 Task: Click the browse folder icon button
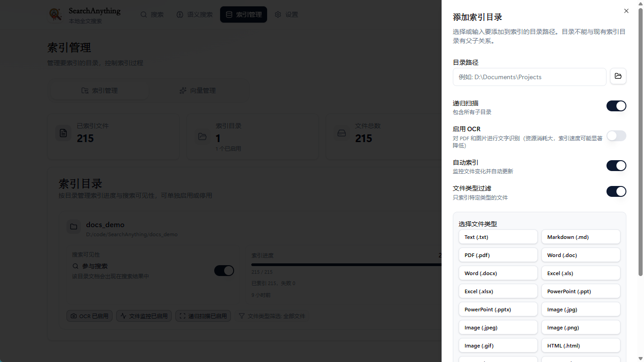click(618, 76)
